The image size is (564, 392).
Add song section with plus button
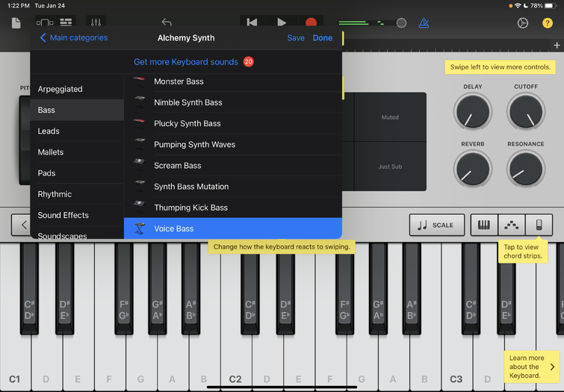point(557,46)
